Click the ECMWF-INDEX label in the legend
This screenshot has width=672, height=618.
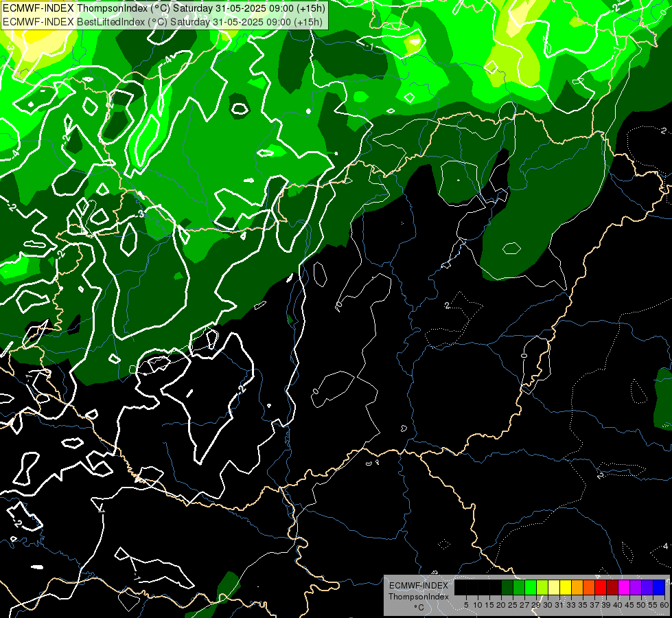coord(419,586)
